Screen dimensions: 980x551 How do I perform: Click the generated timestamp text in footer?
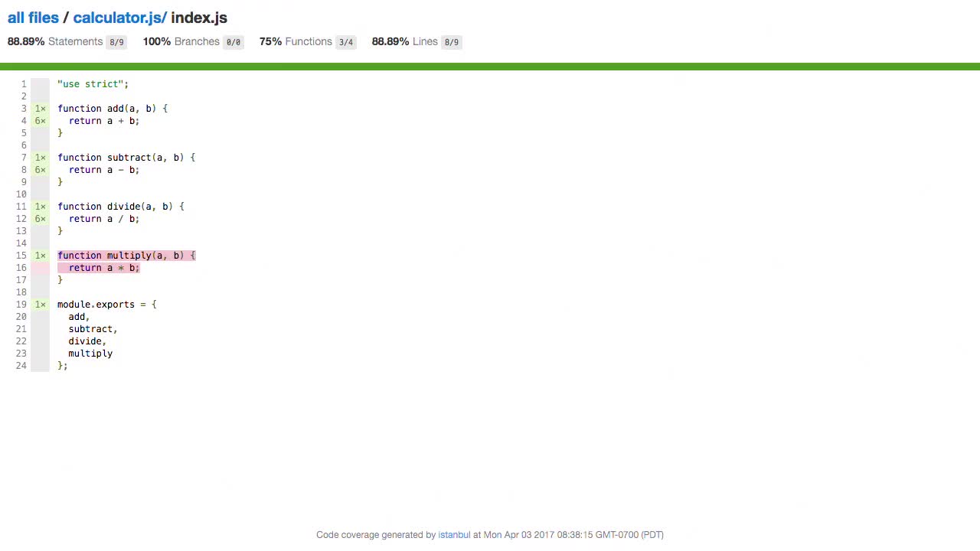point(567,534)
